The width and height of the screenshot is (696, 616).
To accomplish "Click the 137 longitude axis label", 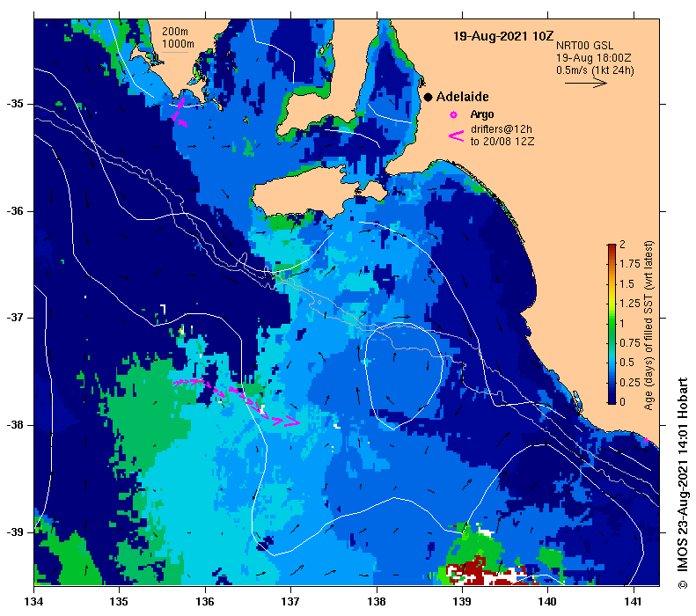I will 290,602.
